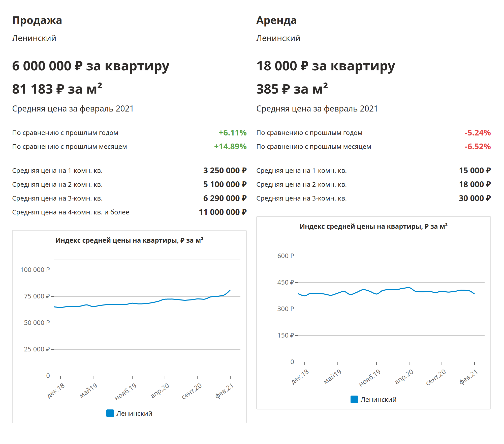Click Ленинский district name under Аренда
This screenshot has width=504, height=444.
pyautogui.click(x=278, y=38)
